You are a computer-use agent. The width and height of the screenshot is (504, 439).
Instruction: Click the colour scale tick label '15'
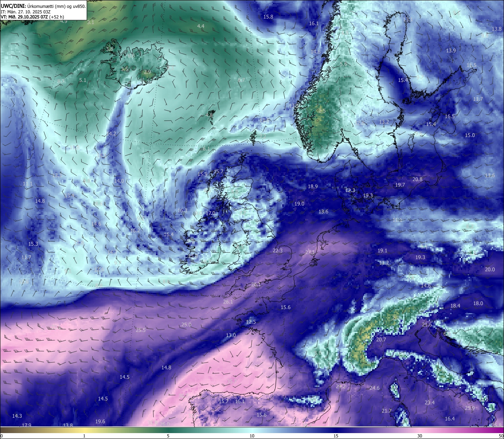tap(336, 436)
